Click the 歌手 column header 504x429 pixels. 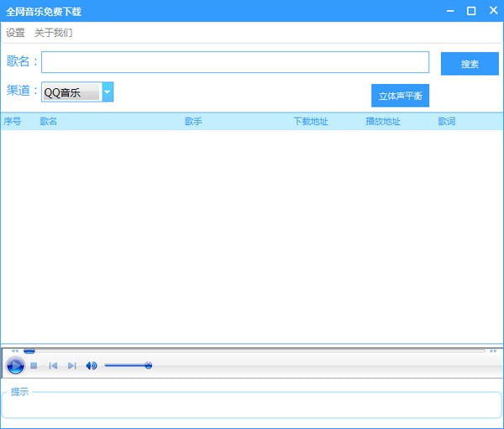coord(193,122)
